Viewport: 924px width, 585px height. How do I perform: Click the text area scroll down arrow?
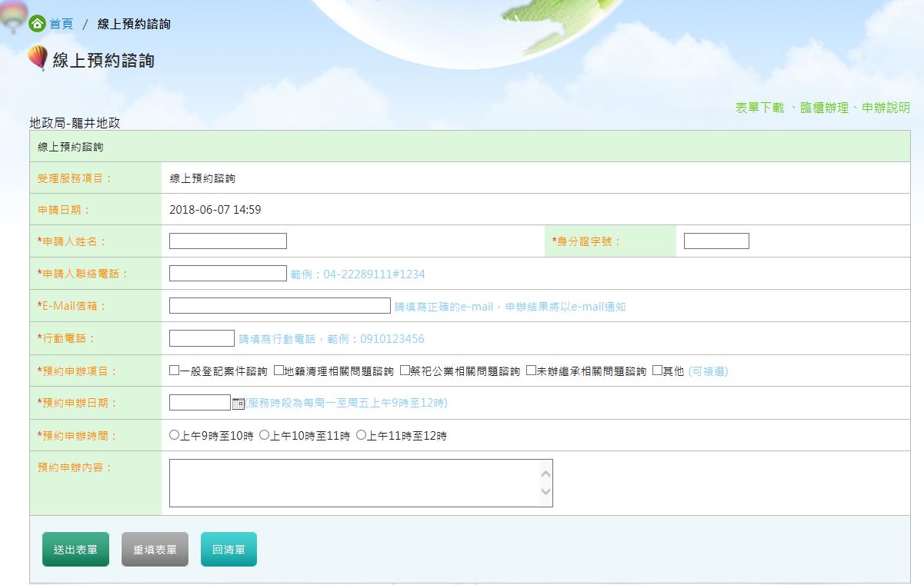[x=546, y=492]
